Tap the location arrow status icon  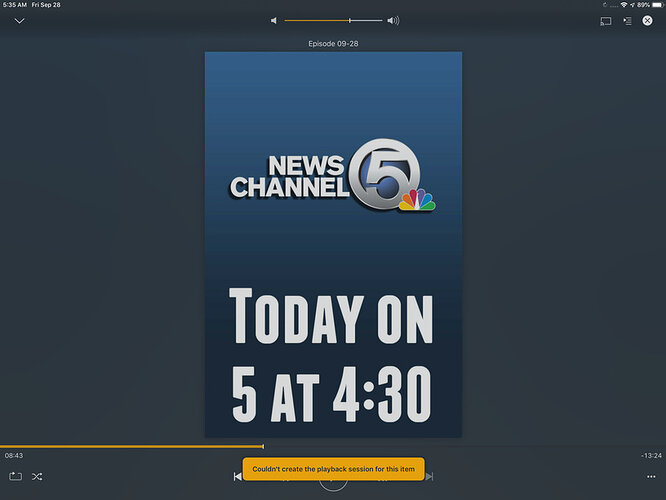[x=632, y=5]
